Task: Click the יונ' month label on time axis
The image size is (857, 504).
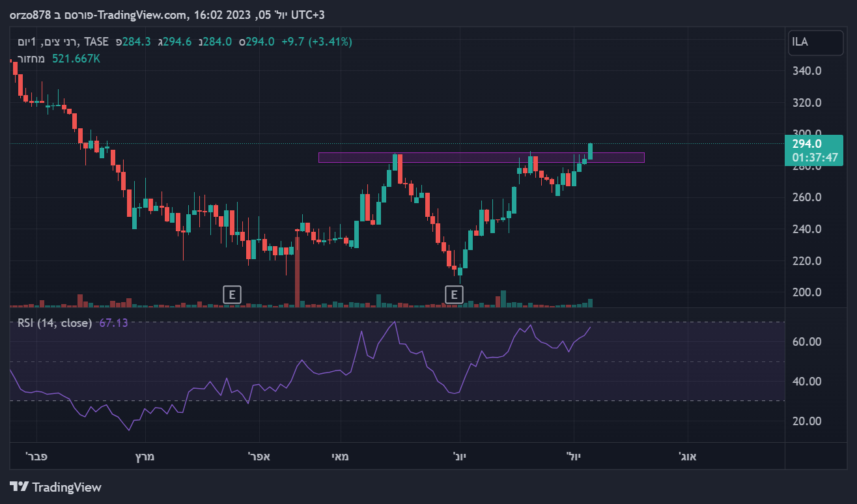Action: 460,456
